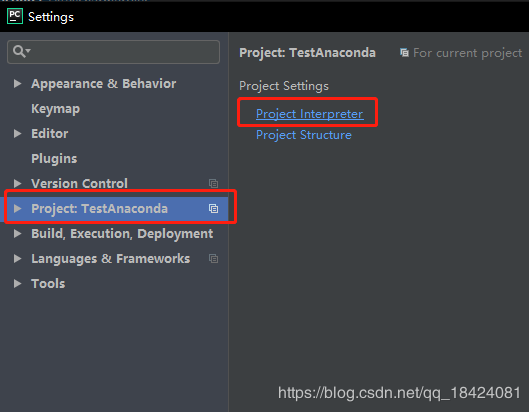Click the search magnifier icon

22,51
